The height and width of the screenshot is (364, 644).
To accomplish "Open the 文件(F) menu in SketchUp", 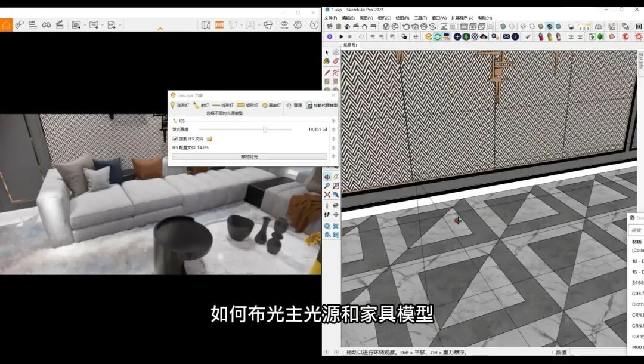I will [330, 18].
